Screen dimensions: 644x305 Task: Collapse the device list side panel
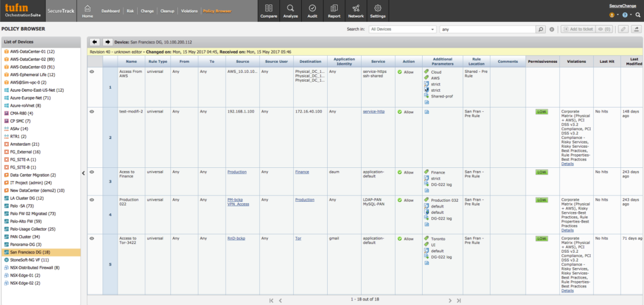[84, 172]
